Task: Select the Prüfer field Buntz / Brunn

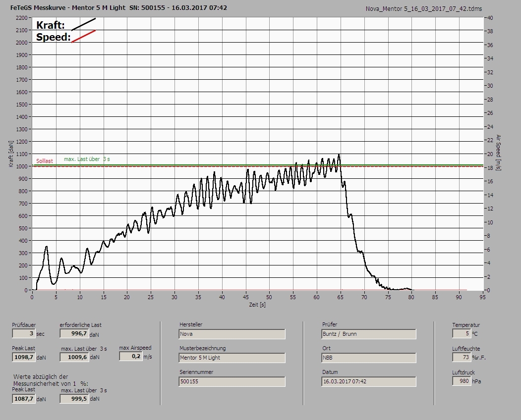Action: (x=369, y=334)
